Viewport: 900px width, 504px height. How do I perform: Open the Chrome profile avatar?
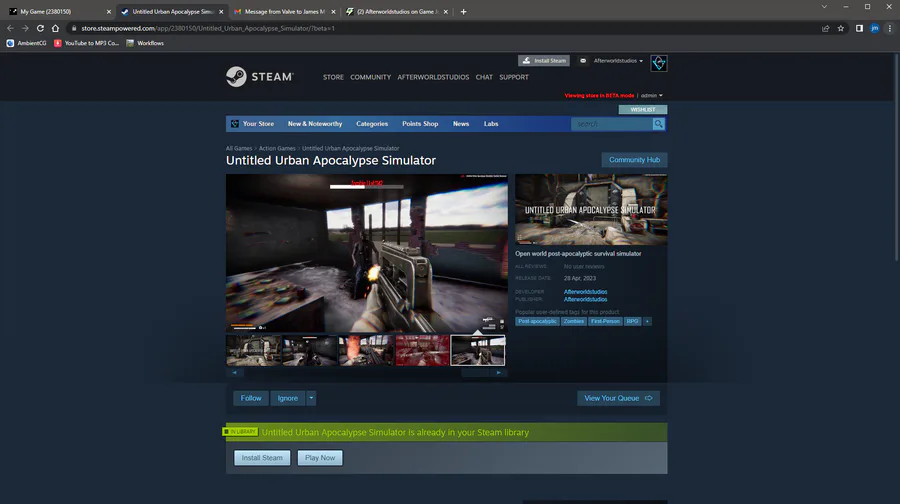[875, 28]
